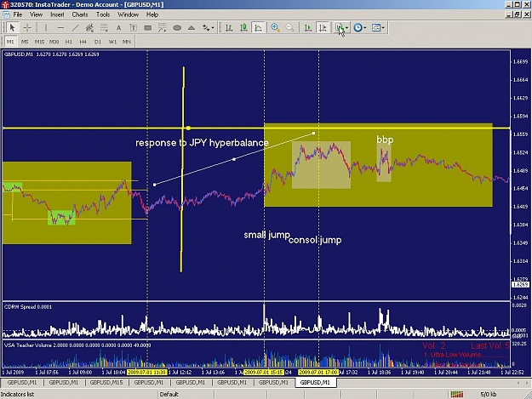Screen dimensions: 532x399
Task: Grab the yellow horizontal line's anchor handle
Action: [x=188, y=128]
